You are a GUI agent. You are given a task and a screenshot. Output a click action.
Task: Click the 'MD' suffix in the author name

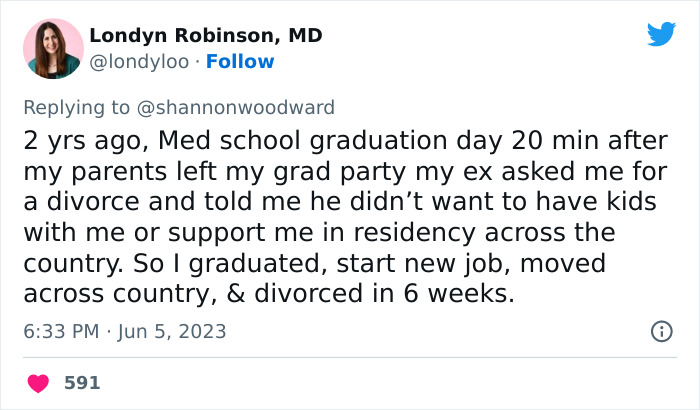305,35
